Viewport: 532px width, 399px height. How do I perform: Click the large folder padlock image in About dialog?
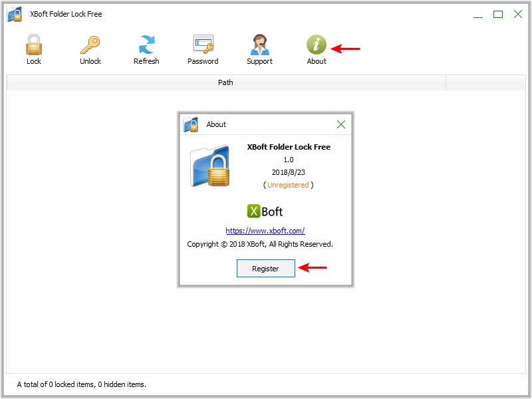pyautogui.click(x=210, y=166)
